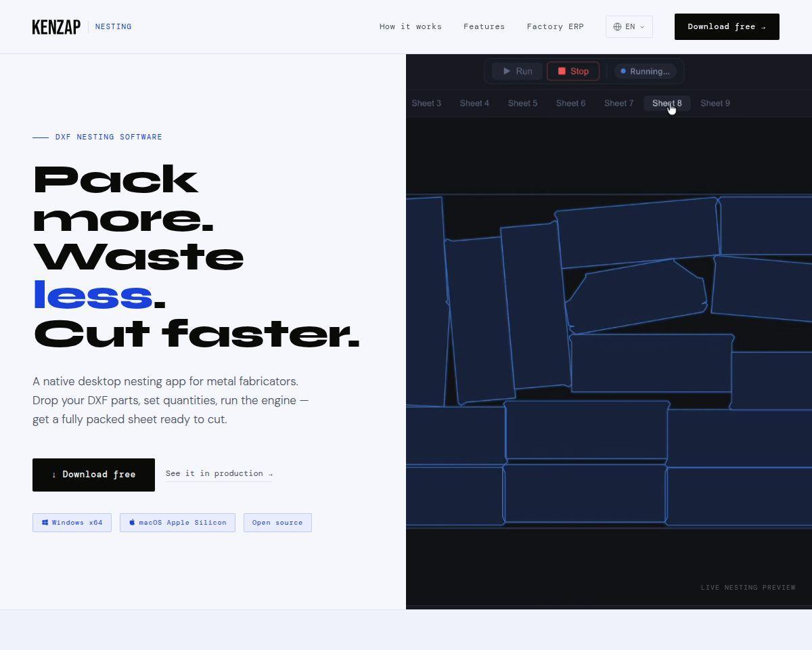
Task: Open the NESTING product label link
Action: tap(114, 27)
